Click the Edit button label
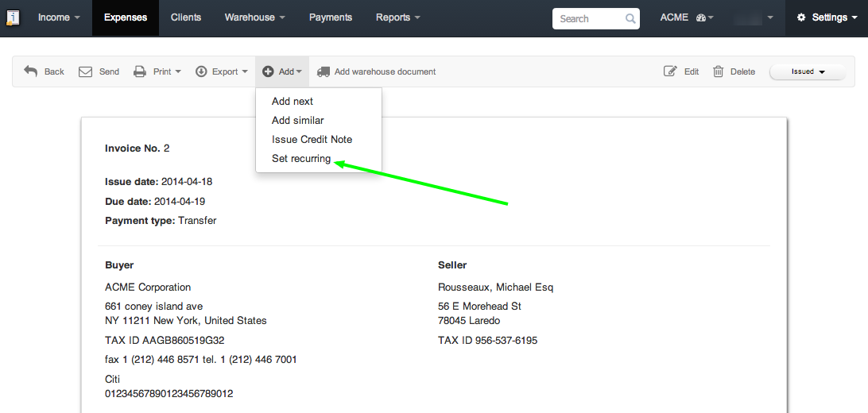Image resolution: width=868 pixels, height=413 pixels. point(692,71)
